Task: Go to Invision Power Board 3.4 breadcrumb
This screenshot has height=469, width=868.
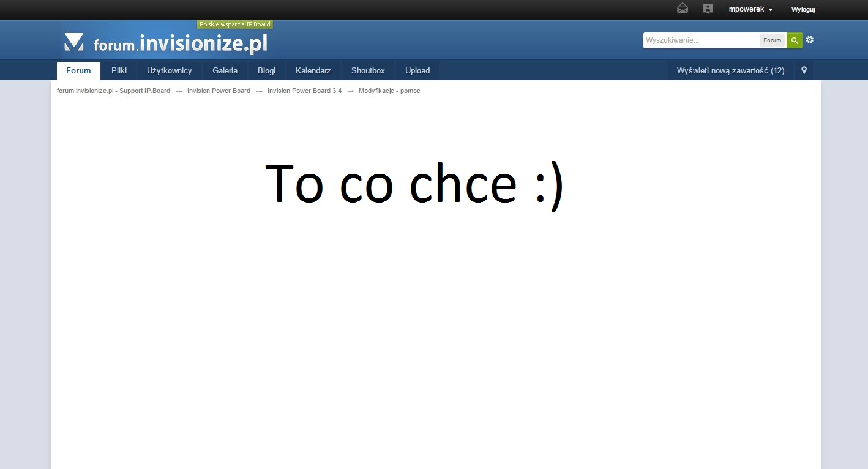Action: point(304,91)
